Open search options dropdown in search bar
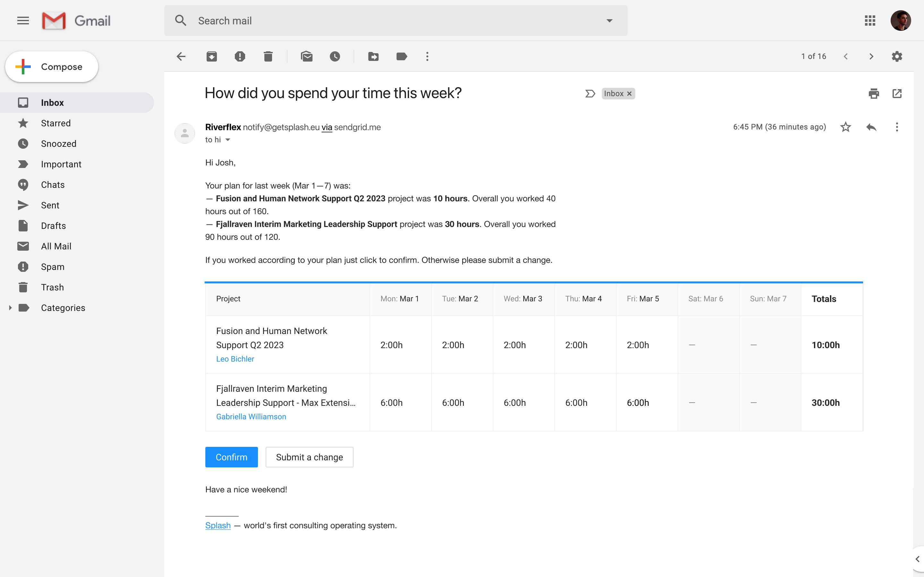 point(609,21)
